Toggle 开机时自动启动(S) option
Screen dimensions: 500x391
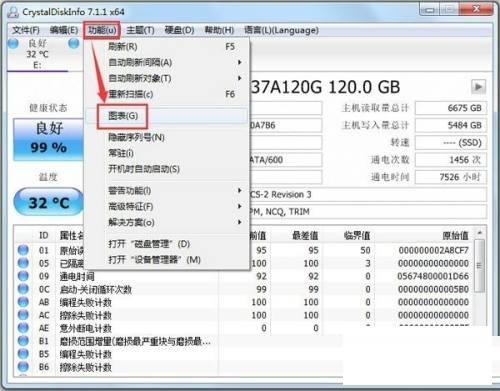tap(167, 169)
